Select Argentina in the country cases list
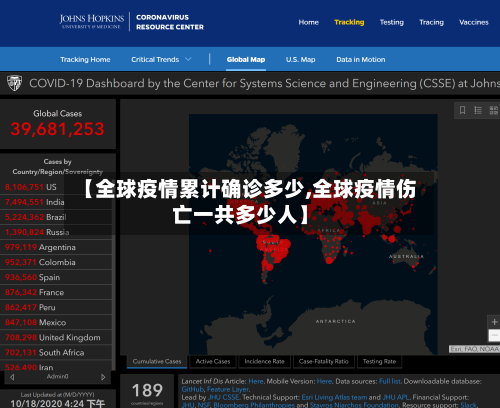This screenshot has height=408, width=500. coord(56,247)
